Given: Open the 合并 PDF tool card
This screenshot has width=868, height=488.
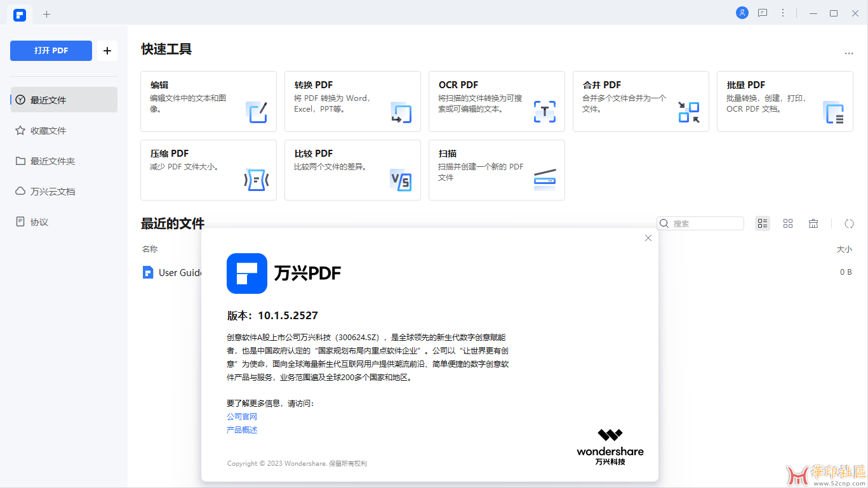Looking at the screenshot, I should tap(641, 102).
